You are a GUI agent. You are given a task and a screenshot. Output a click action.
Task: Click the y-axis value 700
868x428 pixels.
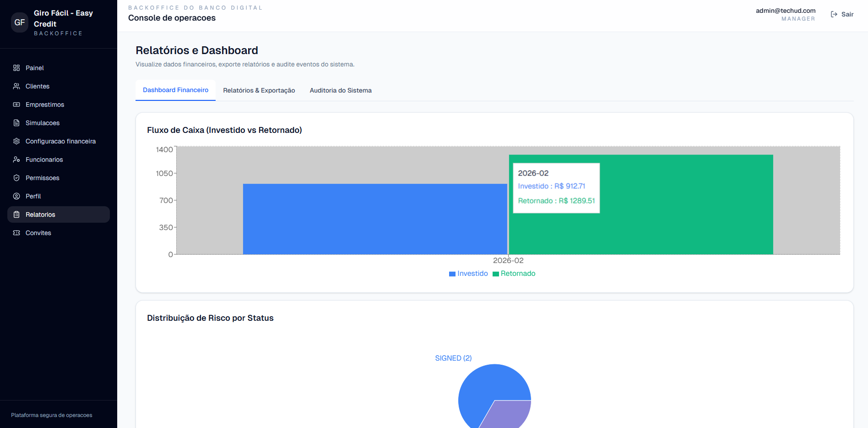pos(166,200)
